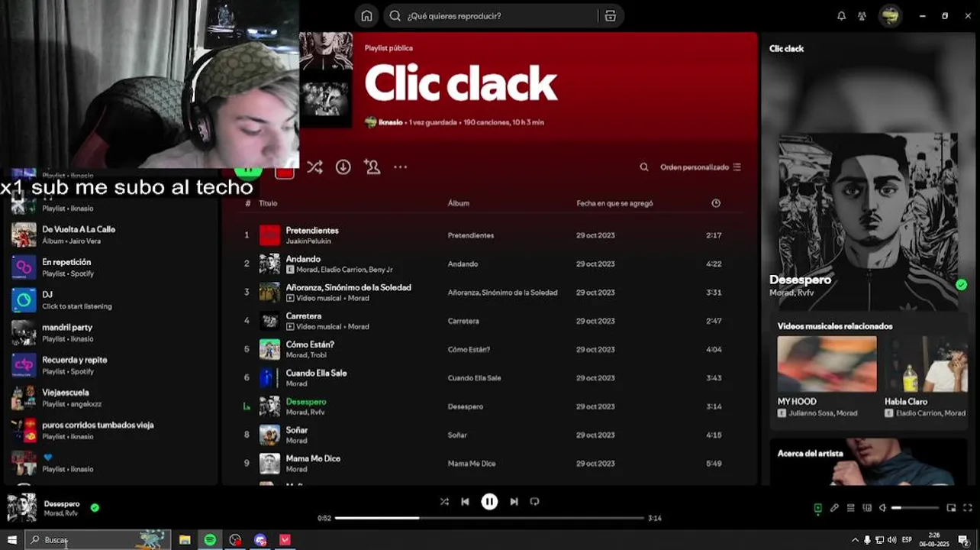Screen dimensions: 980x550
Task: Open Friend Activity icon next to the bell
Action: point(862,16)
